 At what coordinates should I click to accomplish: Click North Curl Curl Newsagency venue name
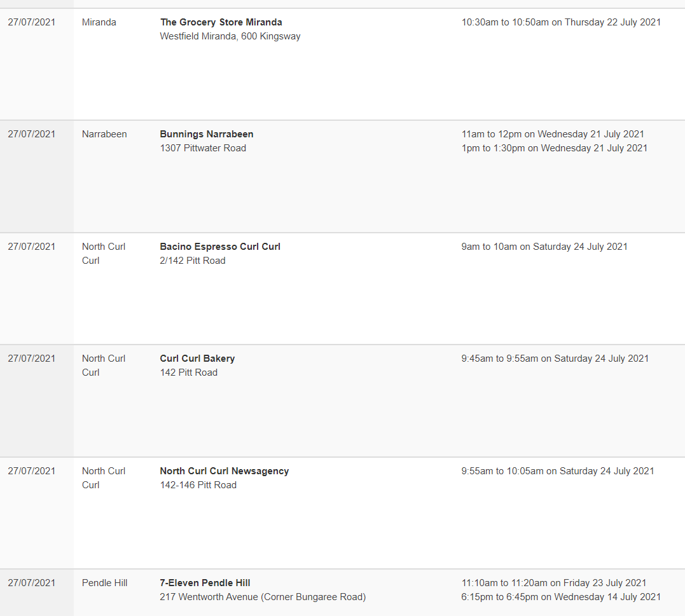(225, 471)
